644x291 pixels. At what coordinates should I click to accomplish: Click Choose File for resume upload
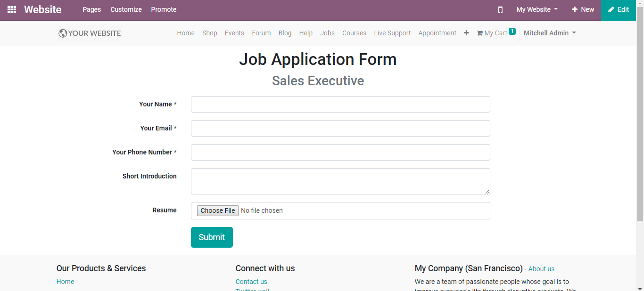click(x=217, y=210)
